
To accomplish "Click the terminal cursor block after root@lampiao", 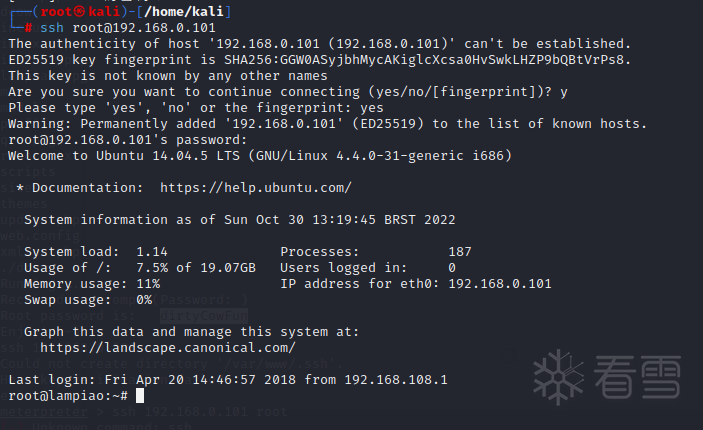I will (140, 395).
